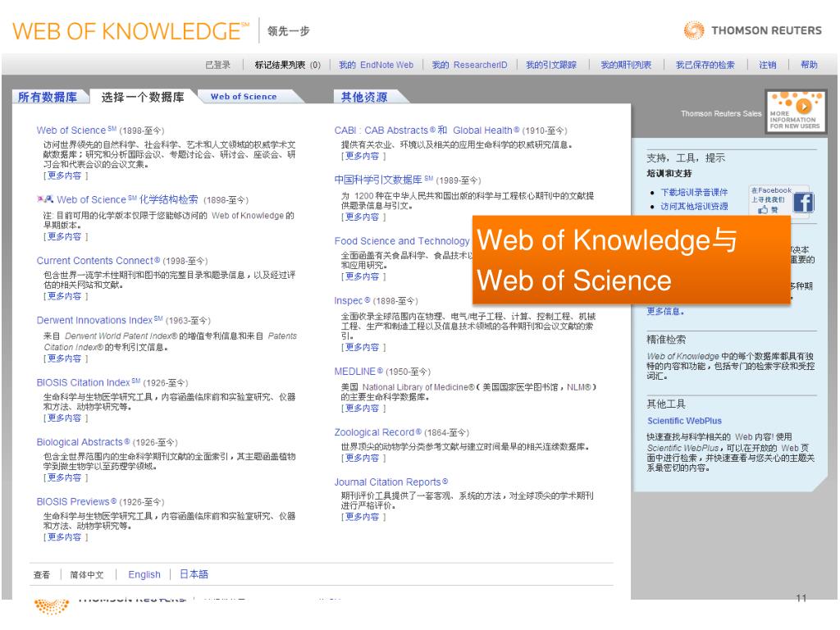Open Food Science and Technology link
Viewport: 840px width, 630px height.
click(402, 241)
